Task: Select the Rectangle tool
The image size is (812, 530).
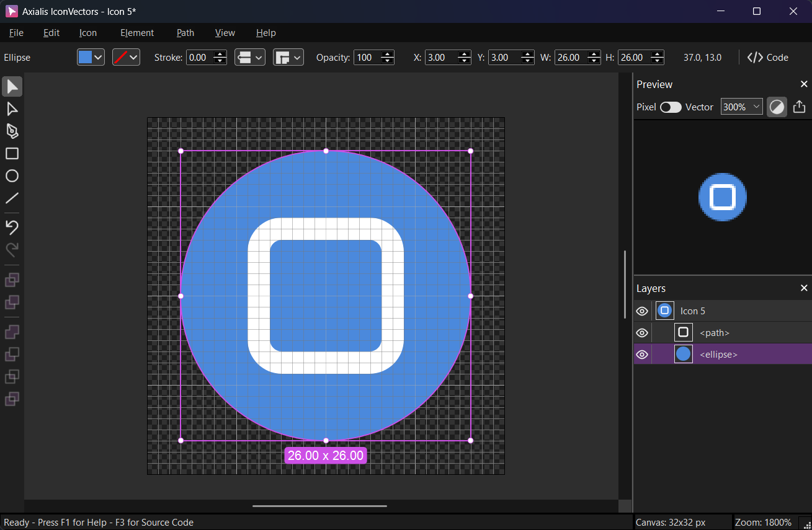Action: 12,154
